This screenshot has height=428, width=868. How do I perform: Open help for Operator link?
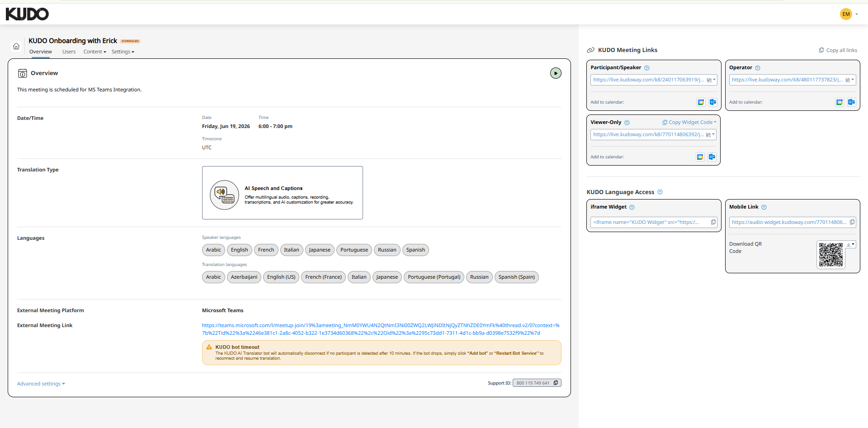[x=758, y=68]
